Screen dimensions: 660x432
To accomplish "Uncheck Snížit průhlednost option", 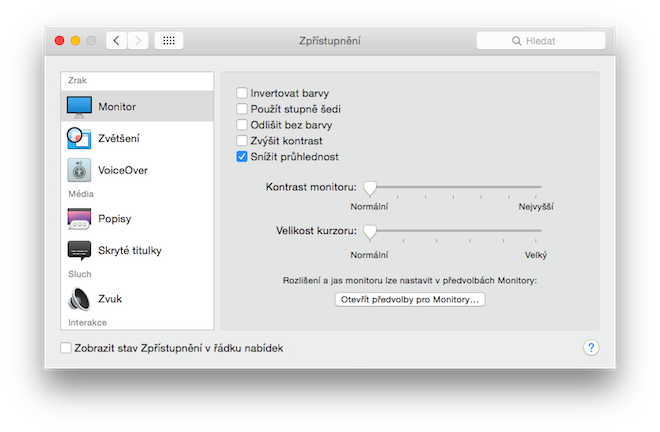I will coord(241,157).
